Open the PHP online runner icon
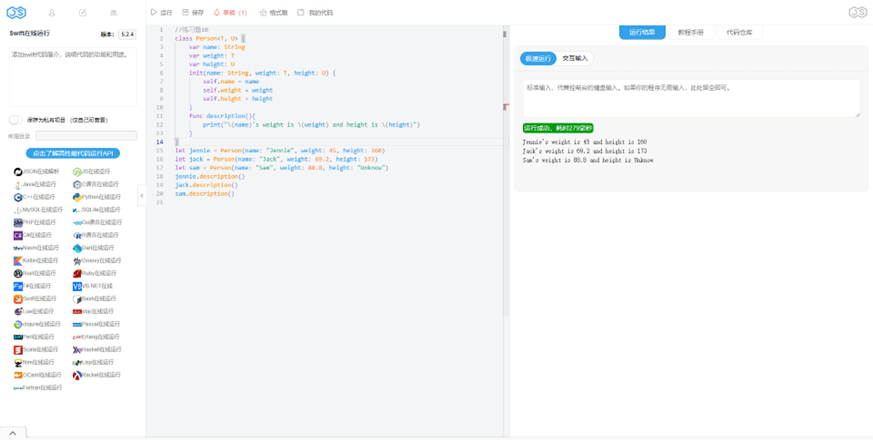 (x=18, y=222)
